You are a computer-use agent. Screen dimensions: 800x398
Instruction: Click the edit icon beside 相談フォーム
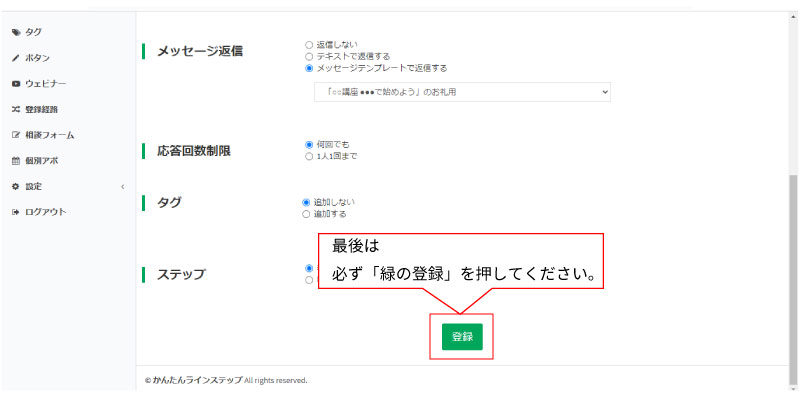tap(15, 135)
